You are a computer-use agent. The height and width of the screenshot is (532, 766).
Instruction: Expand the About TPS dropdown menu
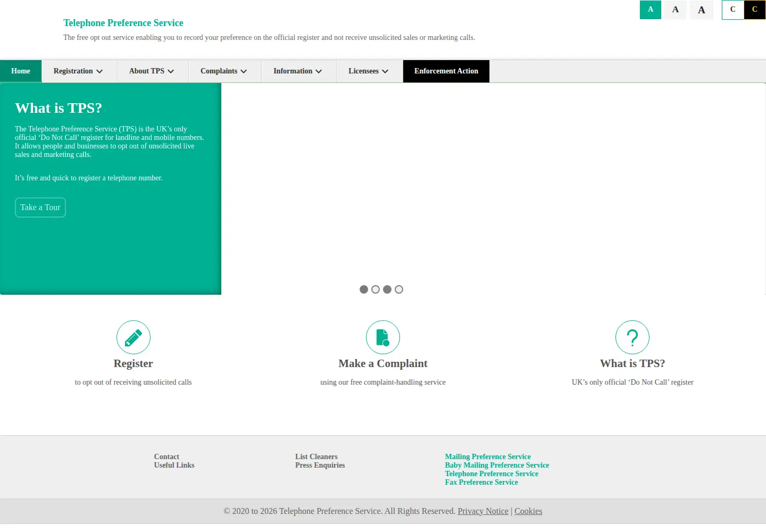152,71
